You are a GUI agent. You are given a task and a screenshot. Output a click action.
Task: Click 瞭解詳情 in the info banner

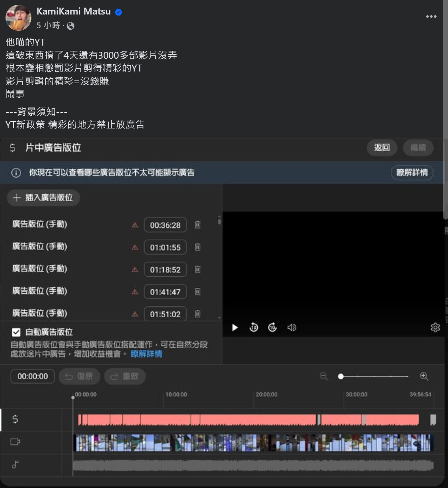click(412, 173)
